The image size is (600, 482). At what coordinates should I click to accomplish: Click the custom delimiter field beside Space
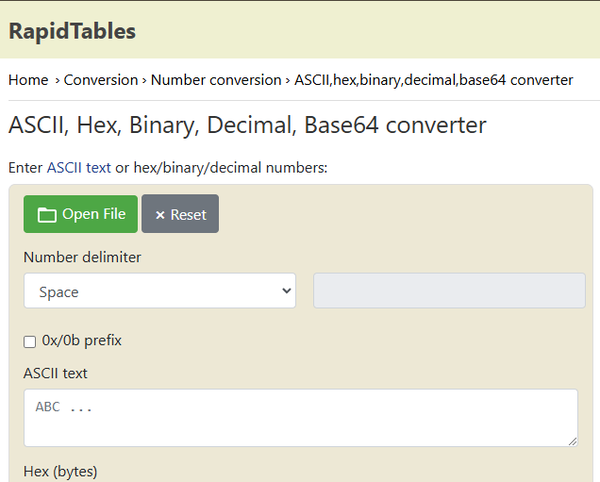coord(449,291)
